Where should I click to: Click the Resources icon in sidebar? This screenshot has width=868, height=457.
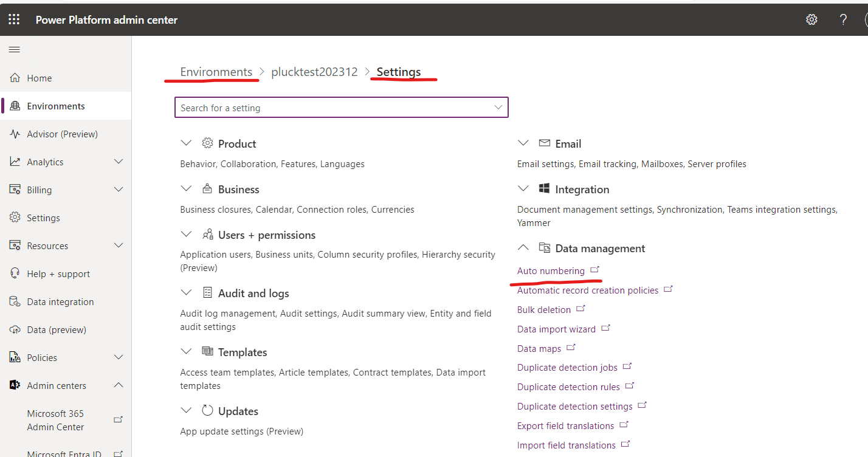(x=15, y=246)
